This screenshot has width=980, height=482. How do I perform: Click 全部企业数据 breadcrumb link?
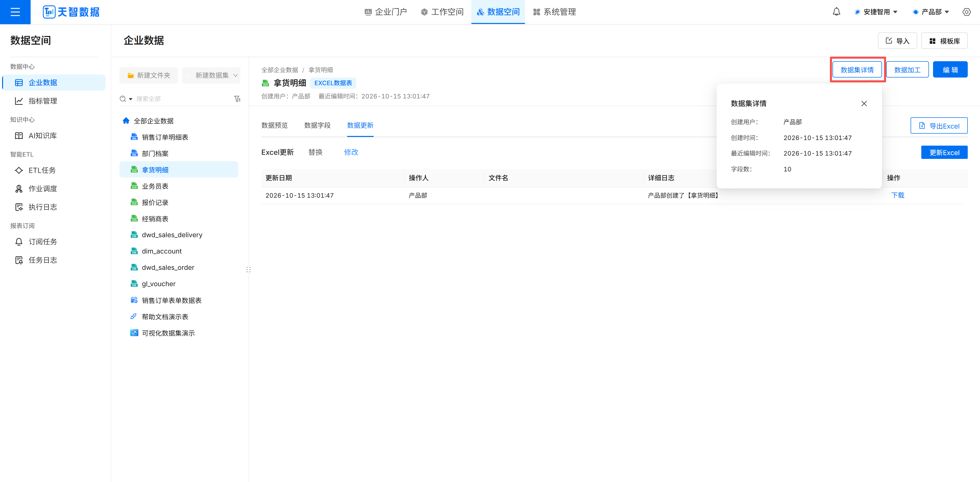click(280, 70)
